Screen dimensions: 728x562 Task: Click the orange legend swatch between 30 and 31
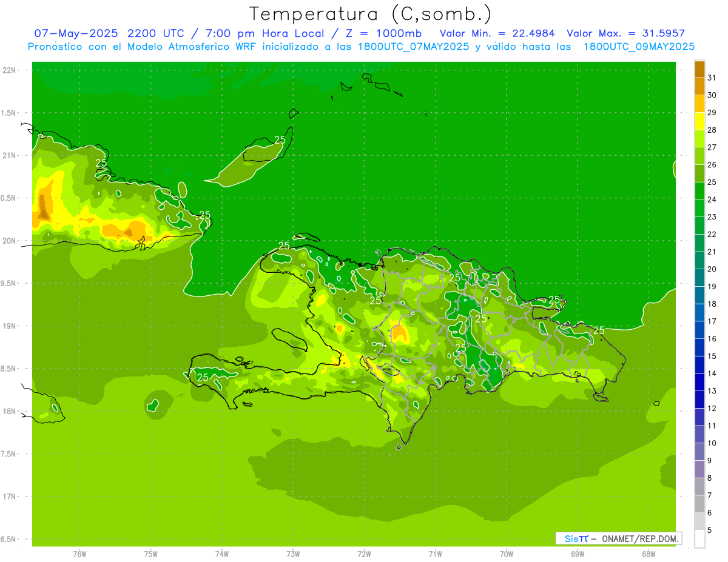coord(699,87)
